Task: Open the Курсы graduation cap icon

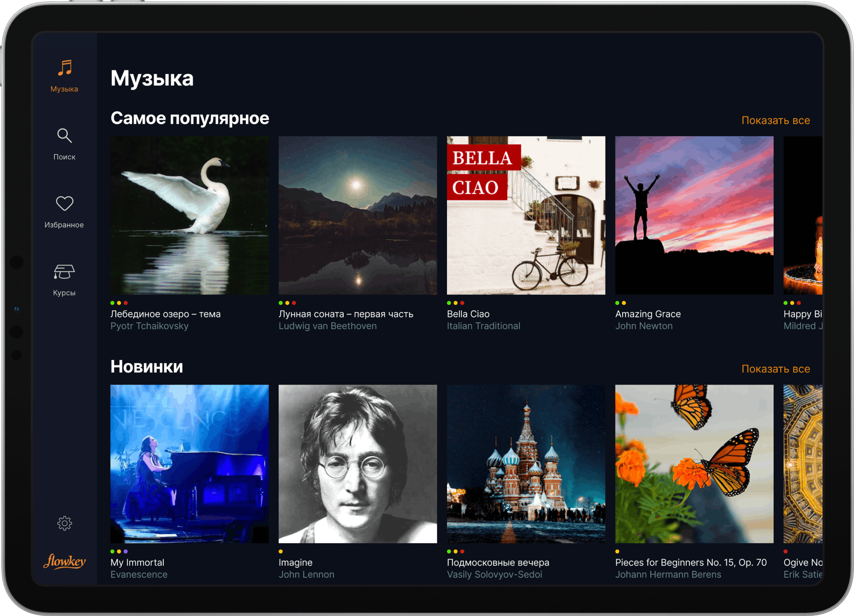Action: [65, 272]
